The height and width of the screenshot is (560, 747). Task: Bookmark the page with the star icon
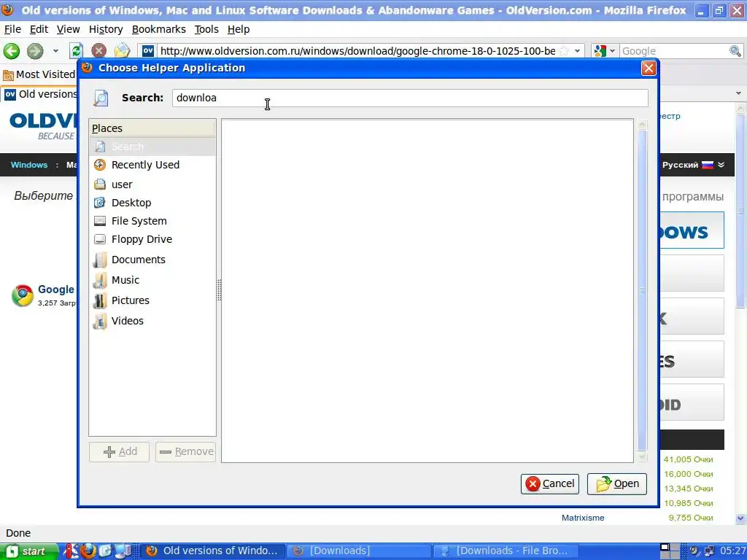564,51
